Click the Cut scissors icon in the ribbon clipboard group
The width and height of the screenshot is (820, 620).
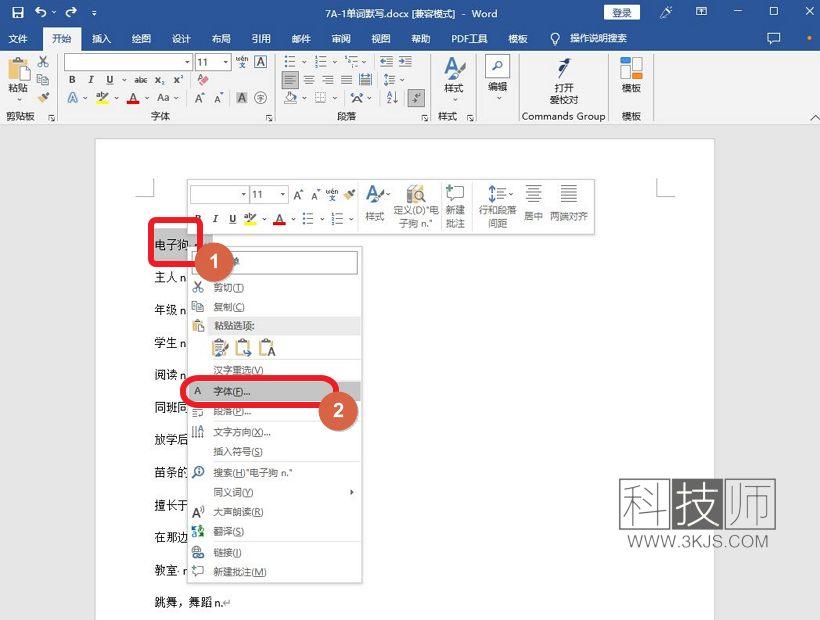43,62
